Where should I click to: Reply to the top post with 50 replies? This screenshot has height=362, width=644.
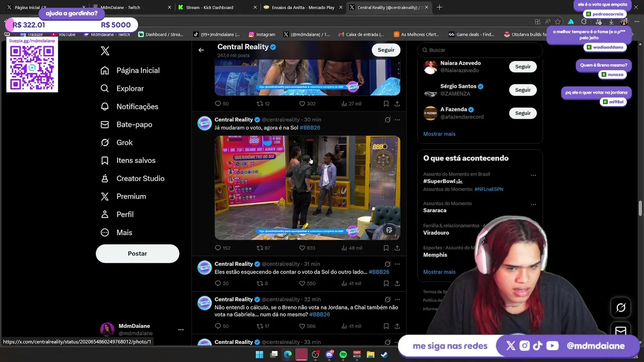coord(221,104)
